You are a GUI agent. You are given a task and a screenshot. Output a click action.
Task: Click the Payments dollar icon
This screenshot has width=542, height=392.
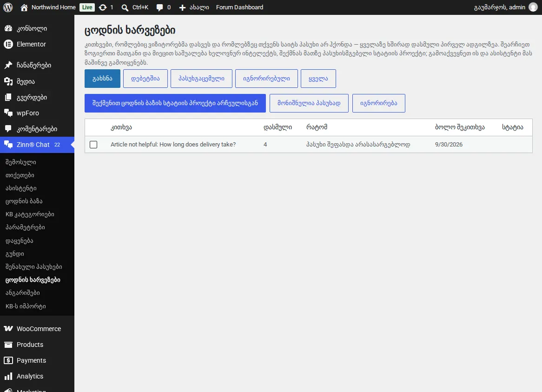pos(8,360)
